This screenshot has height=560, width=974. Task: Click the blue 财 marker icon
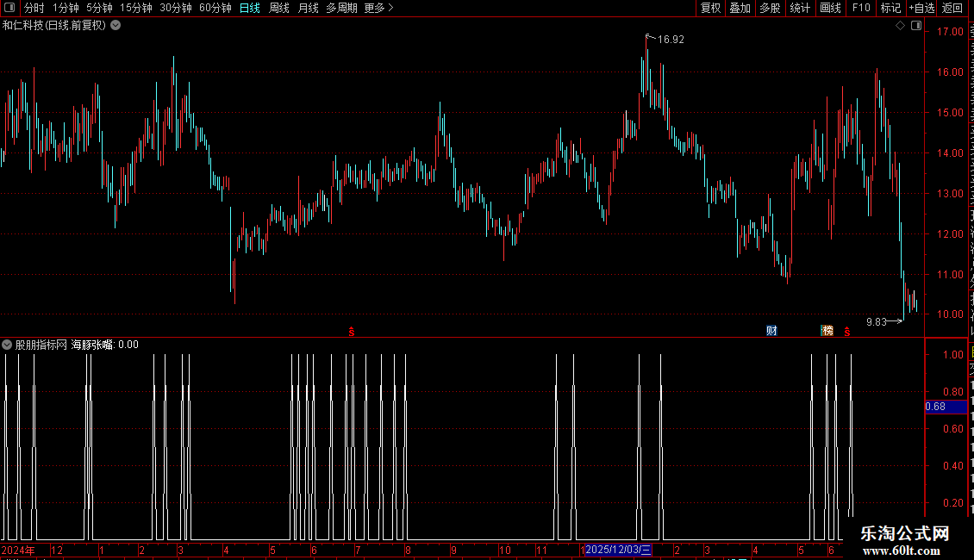(771, 331)
